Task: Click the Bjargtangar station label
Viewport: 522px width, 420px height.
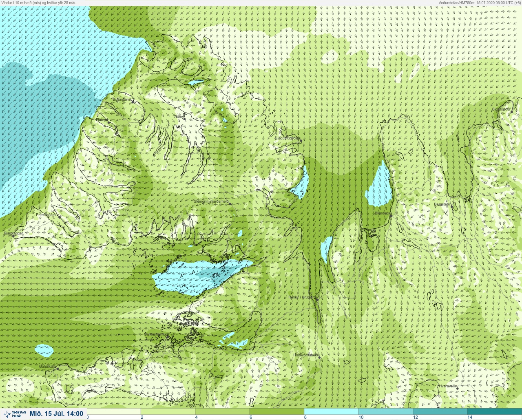Action: tap(13, 233)
